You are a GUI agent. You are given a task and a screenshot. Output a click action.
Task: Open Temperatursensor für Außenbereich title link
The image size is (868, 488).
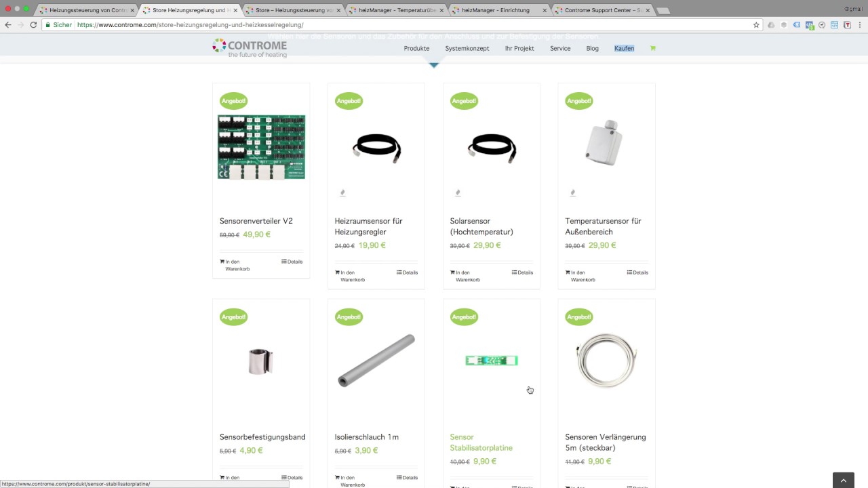pyautogui.click(x=603, y=226)
